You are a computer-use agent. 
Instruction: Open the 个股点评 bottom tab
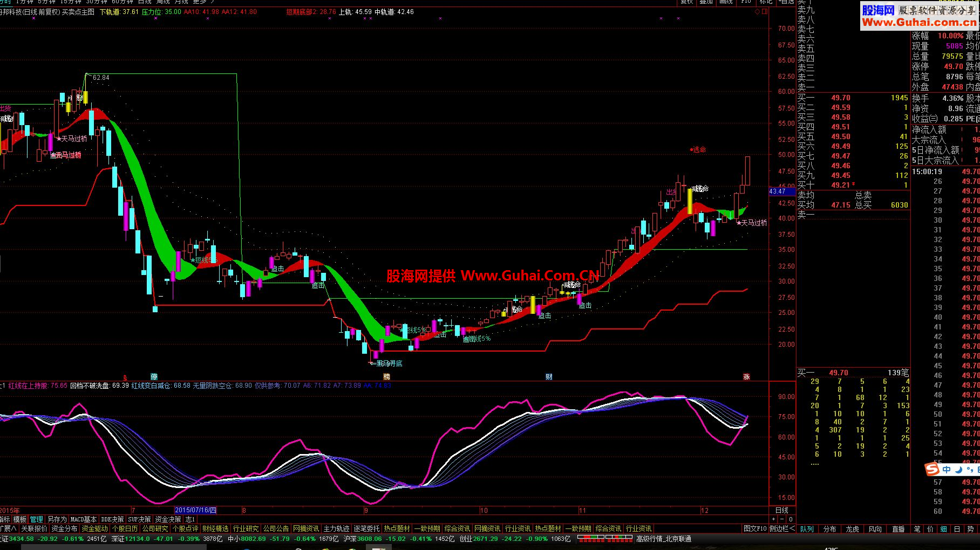tap(186, 529)
